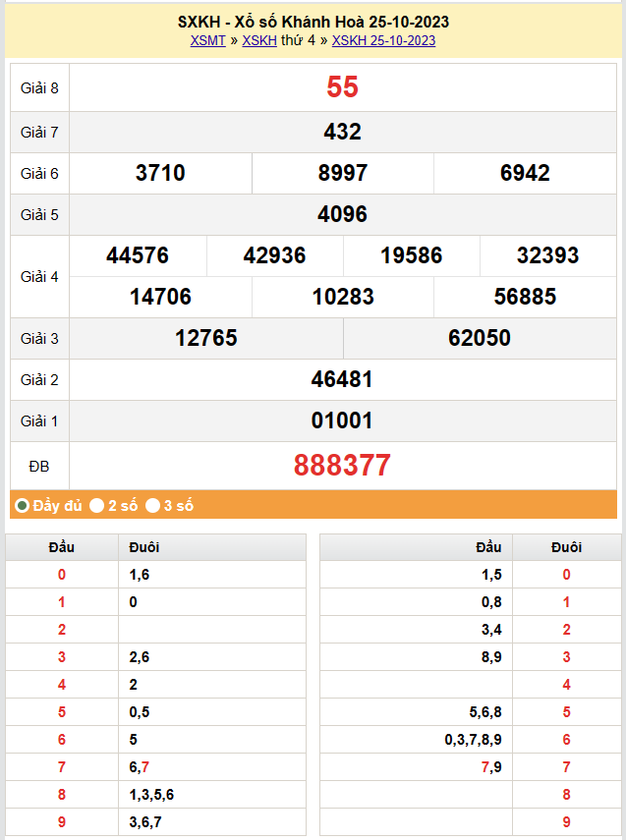
Task: Click the SXKH Xổ số Khánh Hoà title
Action: coord(313,22)
